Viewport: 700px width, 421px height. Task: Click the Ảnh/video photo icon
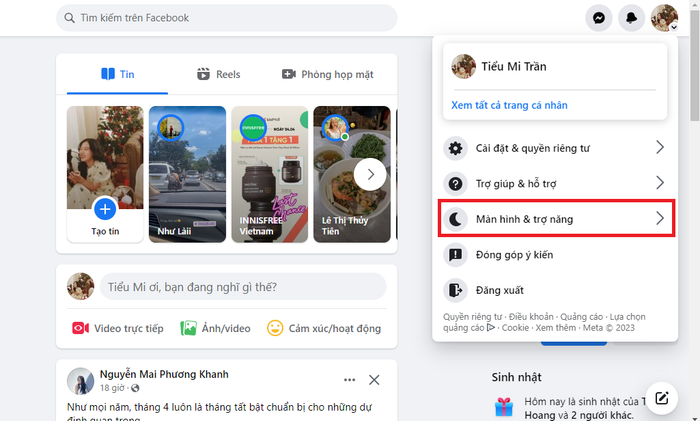tap(188, 328)
